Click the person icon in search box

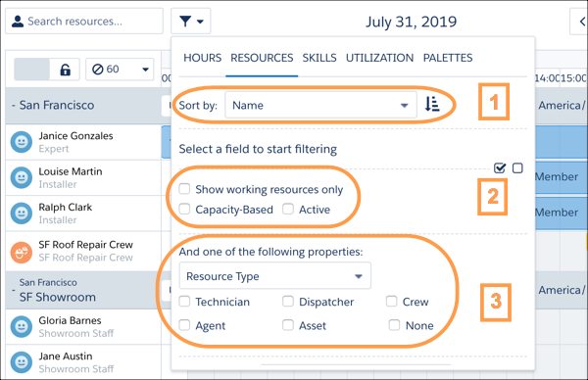[18, 22]
